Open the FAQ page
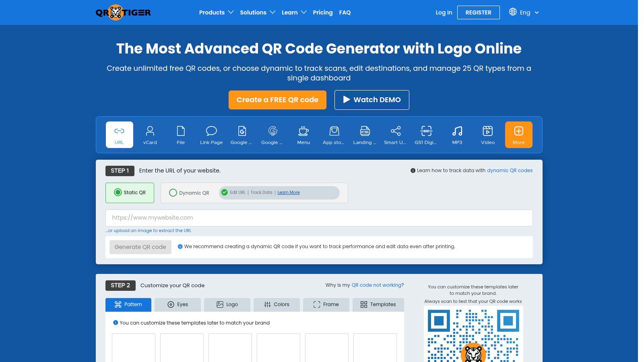The width and height of the screenshot is (644, 362). pyautogui.click(x=345, y=12)
